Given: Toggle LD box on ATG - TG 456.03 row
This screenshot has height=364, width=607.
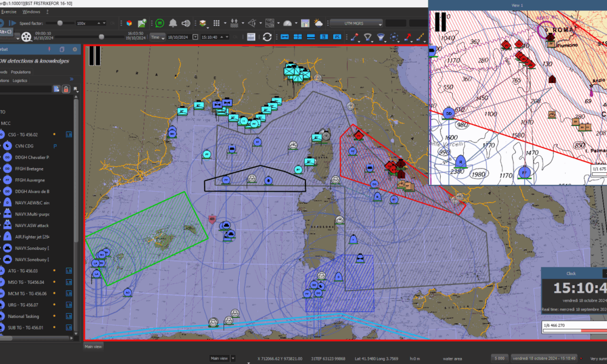Looking at the screenshot, I should (69, 271).
